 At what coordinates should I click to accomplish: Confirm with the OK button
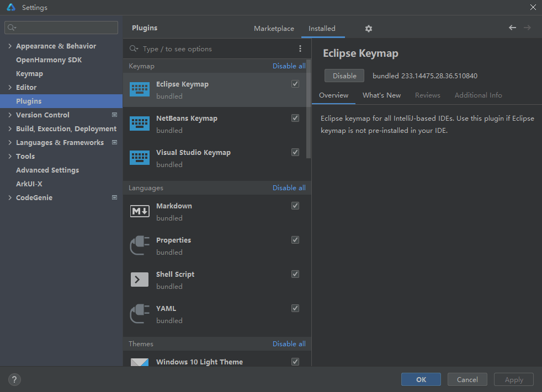point(421,379)
